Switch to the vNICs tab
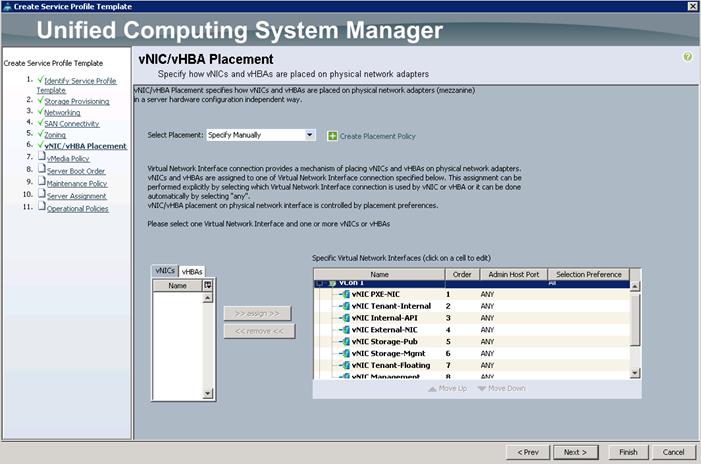Image resolution: width=701 pixels, height=464 pixels. pos(165,271)
